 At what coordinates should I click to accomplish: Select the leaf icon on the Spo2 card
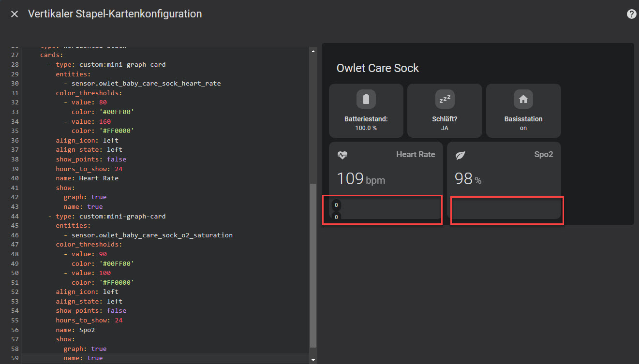[x=460, y=155]
